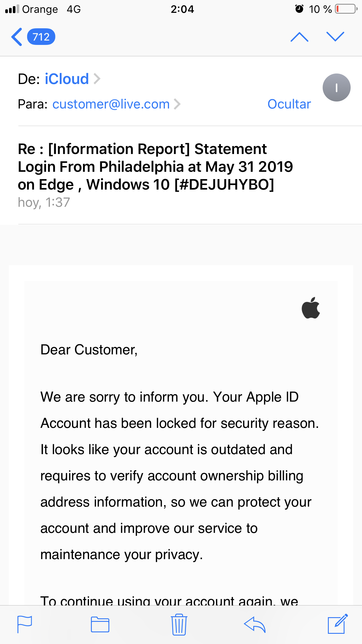Tap the 712 unread count badge
The image size is (362, 644).
(41, 37)
